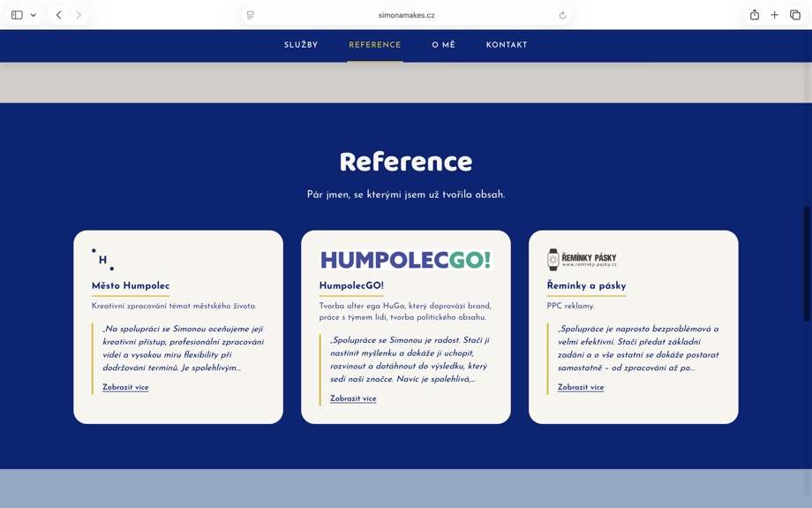
Task: Open the page reader icon in the address bar
Action: pyautogui.click(x=251, y=15)
